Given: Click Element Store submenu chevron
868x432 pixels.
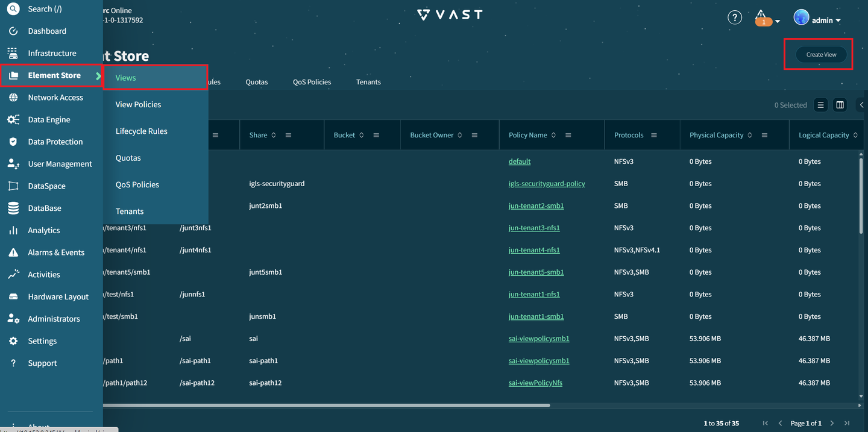Looking at the screenshot, I should coord(98,75).
